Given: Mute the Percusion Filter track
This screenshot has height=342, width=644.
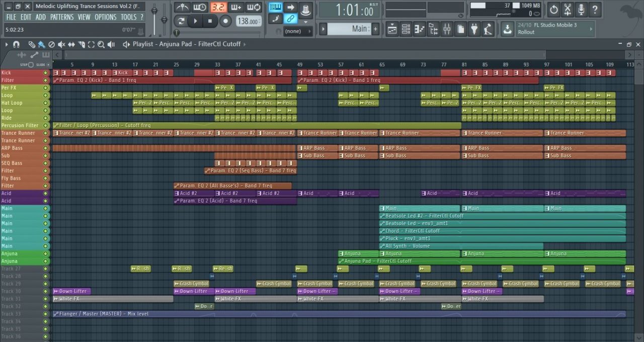Looking at the screenshot, I should tap(46, 126).
